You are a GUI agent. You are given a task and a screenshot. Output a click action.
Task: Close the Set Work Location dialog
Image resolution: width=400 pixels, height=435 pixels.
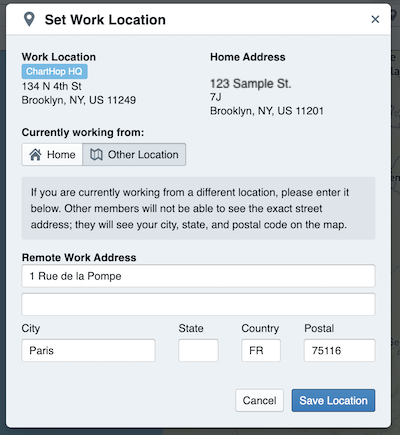(375, 19)
